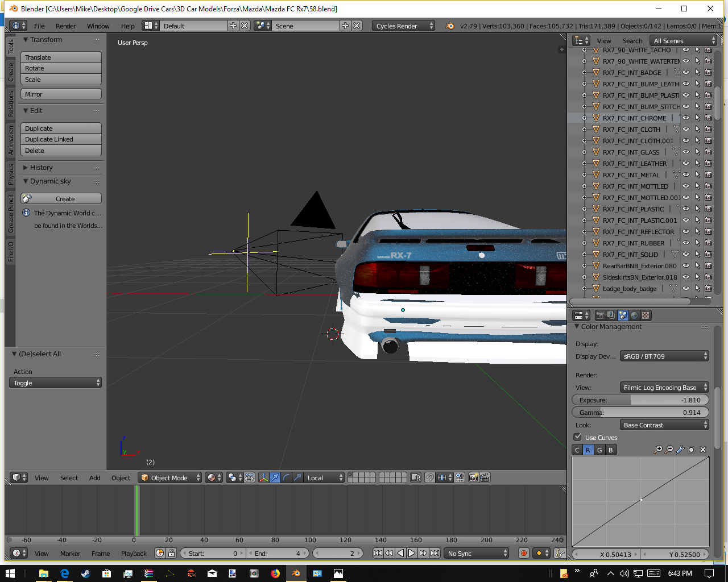Open the Scene properties tab
This screenshot has height=582, width=728.
pos(623,315)
